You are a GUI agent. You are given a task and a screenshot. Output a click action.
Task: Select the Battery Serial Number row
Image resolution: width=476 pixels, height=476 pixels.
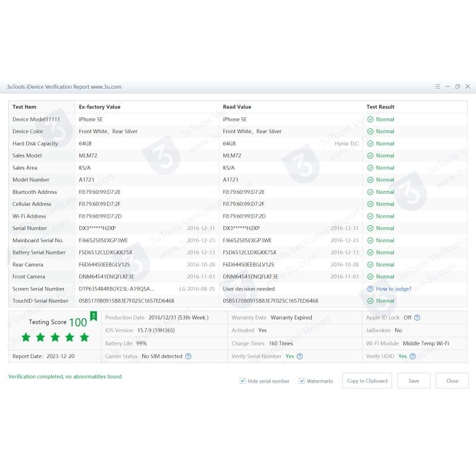point(39,252)
